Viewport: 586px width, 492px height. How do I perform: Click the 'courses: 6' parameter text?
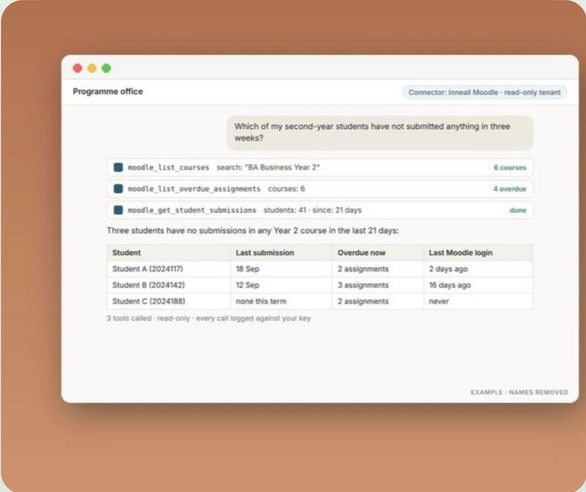tap(286, 188)
